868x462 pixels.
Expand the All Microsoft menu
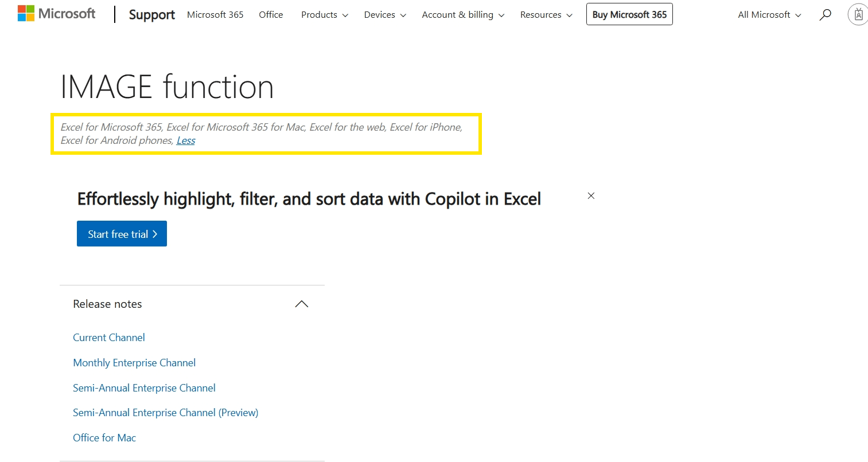[x=769, y=15]
